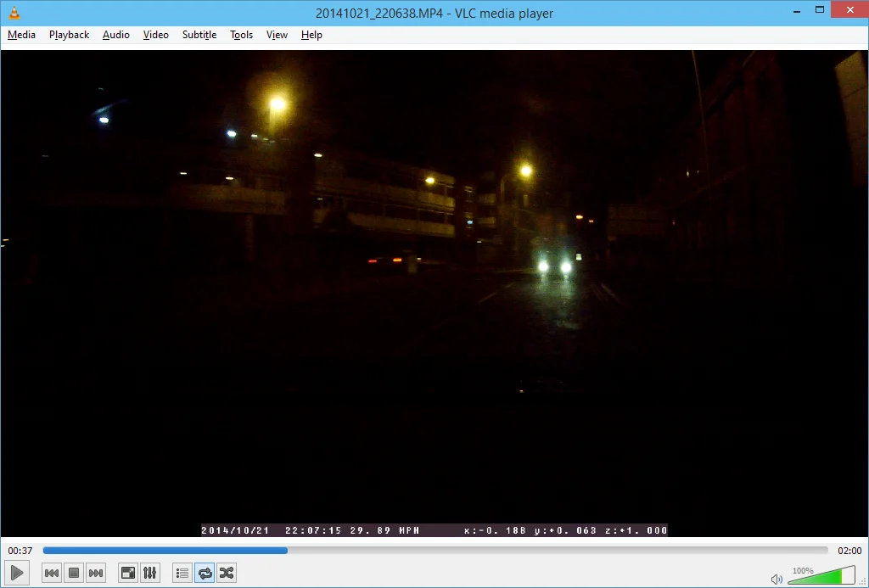The image size is (869, 588).
Task: Open the playlist view icon
Action: [182, 573]
